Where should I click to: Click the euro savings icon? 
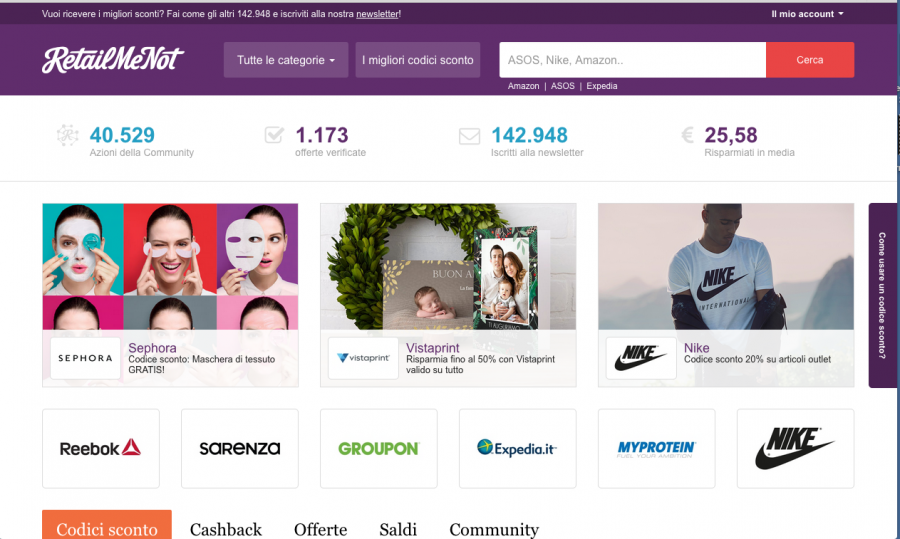[687, 135]
